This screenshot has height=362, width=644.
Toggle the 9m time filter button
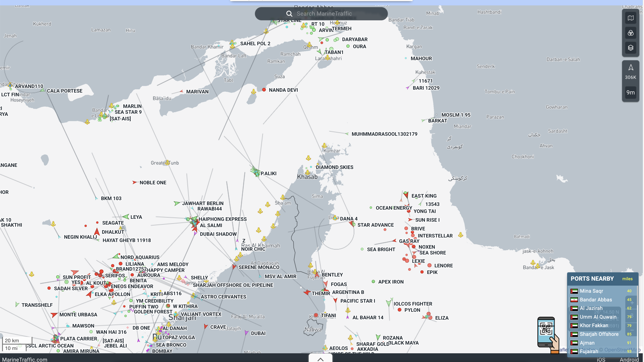click(x=630, y=92)
